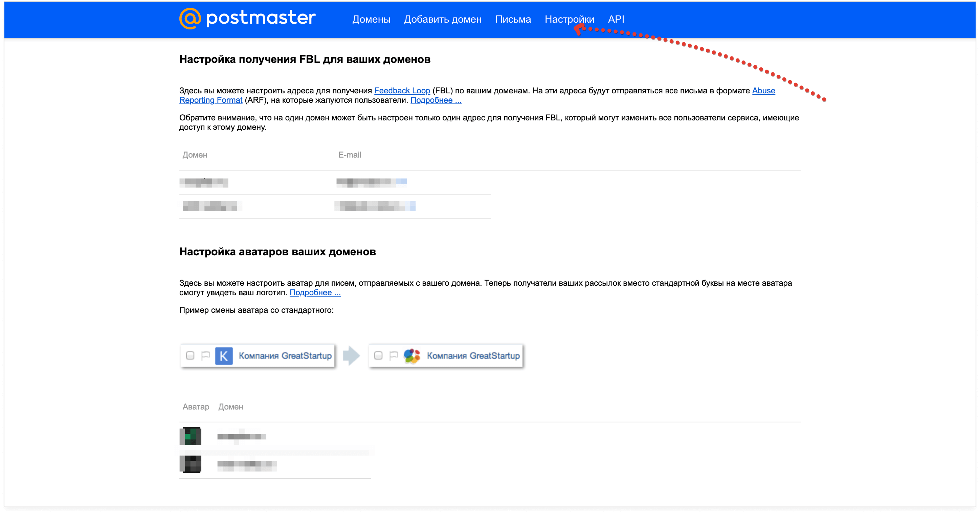Open the Домены menu item
This screenshot has width=980, height=514.
pos(371,19)
